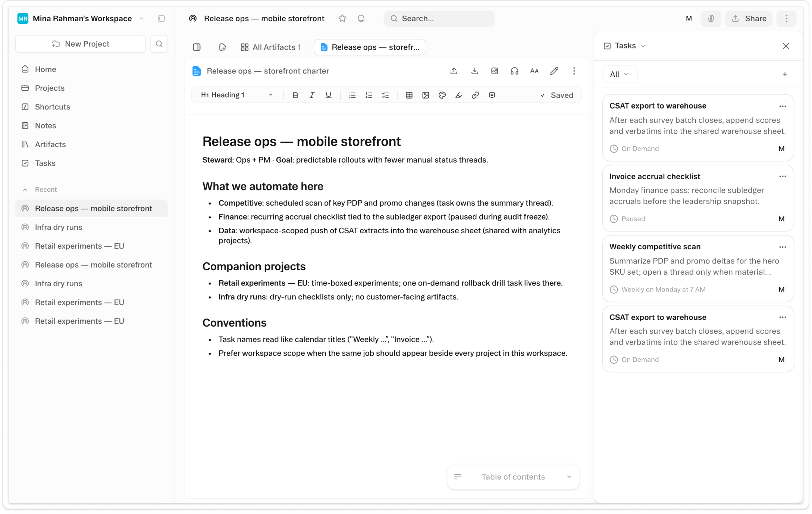The height and width of the screenshot is (514, 812).
Task: Add a comment via toolbar icon
Action: pyautogui.click(x=492, y=95)
